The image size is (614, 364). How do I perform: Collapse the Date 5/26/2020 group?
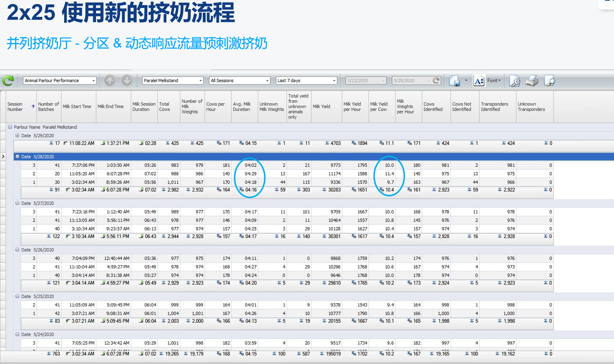[x=17, y=249]
